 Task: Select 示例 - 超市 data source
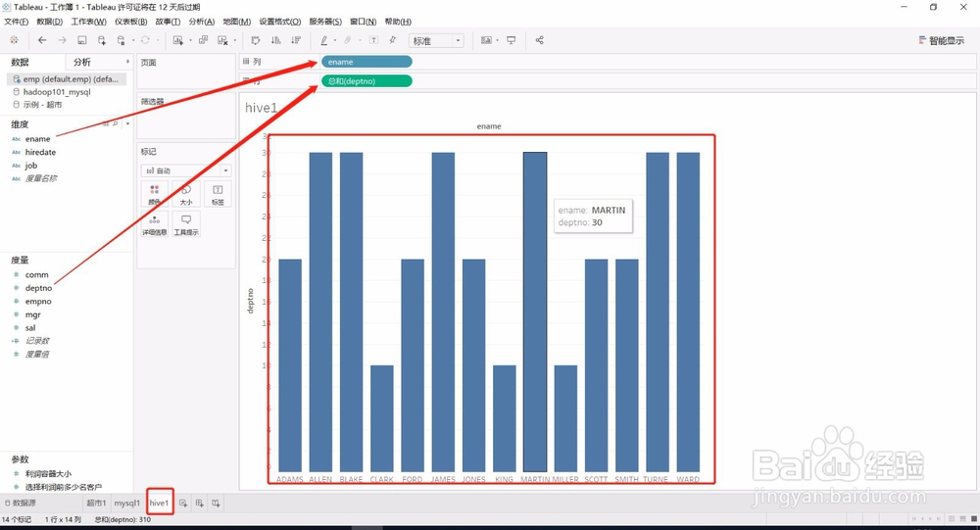tap(42, 105)
